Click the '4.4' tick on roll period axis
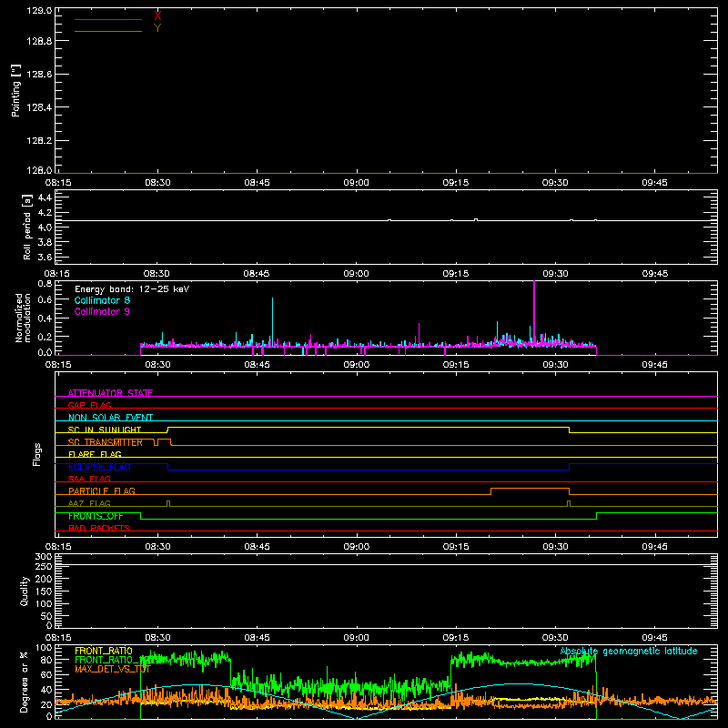This screenshot has width=728, height=728. point(45,197)
